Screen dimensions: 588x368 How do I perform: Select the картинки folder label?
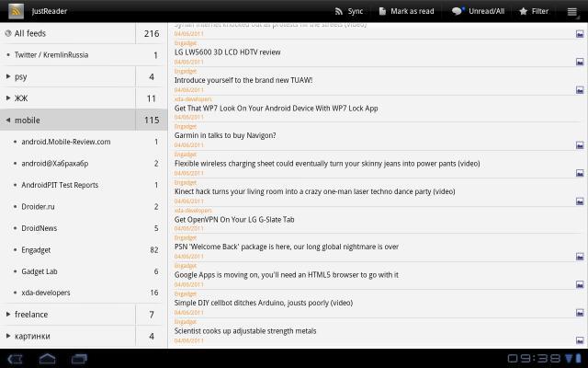pyautogui.click(x=32, y=336)
